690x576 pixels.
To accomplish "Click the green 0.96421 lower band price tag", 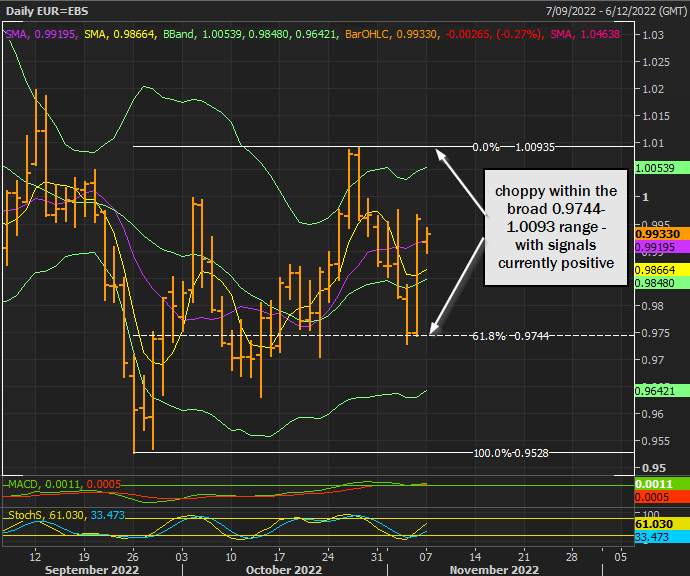I will point(662,390).
